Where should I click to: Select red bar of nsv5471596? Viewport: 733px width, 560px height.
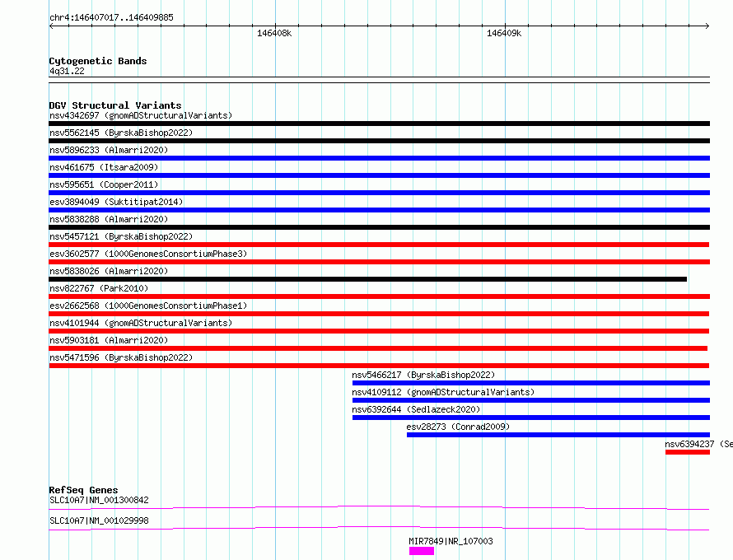[379, 366]
